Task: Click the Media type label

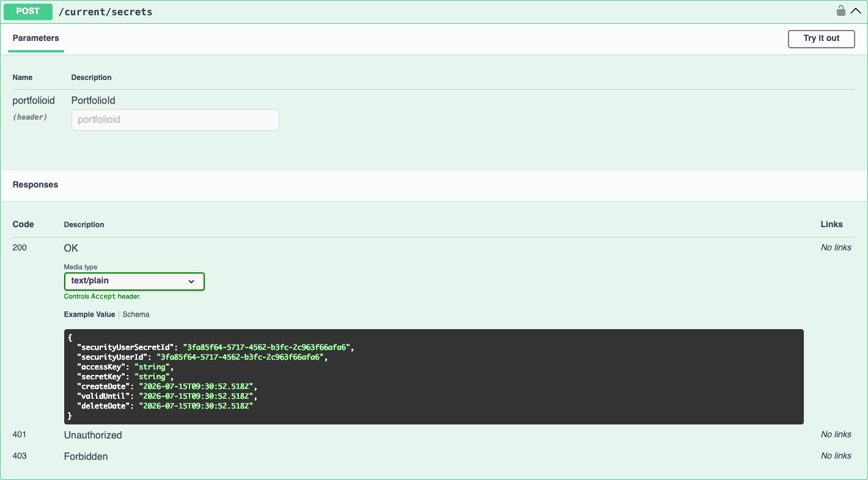Action: tap(81, 267)
